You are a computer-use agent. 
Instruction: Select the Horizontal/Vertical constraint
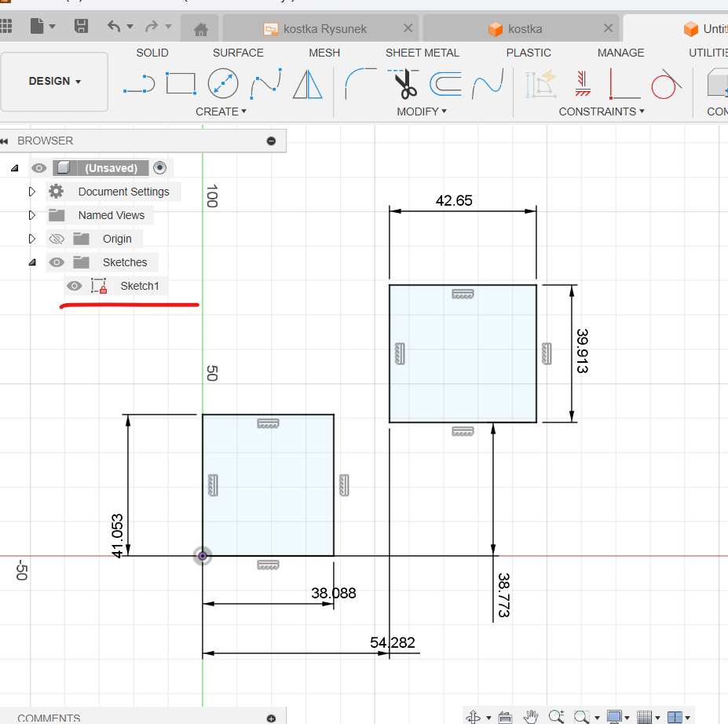coord(583,83)
